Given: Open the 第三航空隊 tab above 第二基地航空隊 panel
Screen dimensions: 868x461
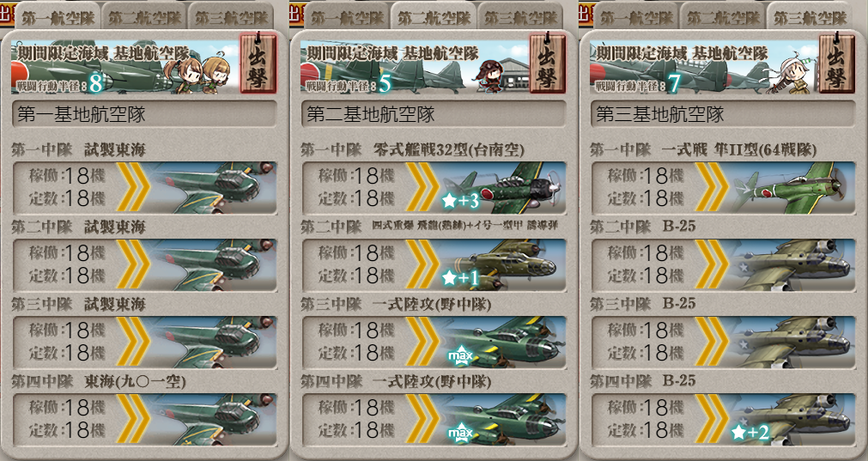Looking at the screenshot, I should point(521,18).
